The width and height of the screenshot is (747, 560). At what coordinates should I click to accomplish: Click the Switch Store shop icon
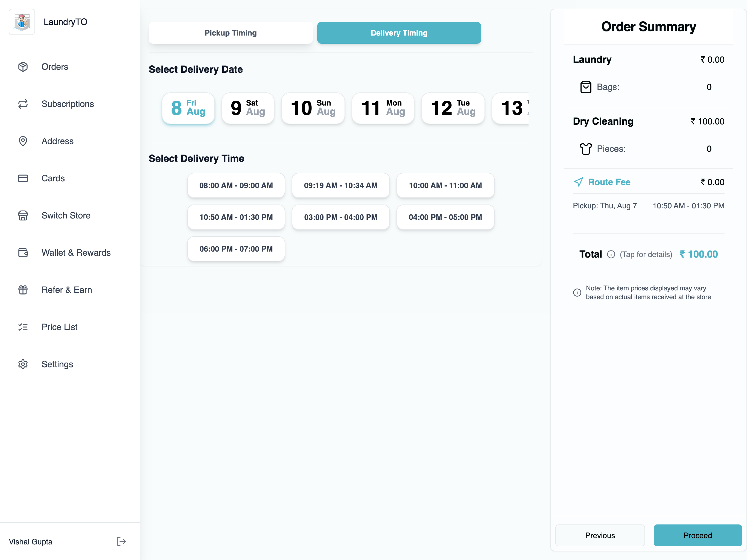(x=23, y=215)
